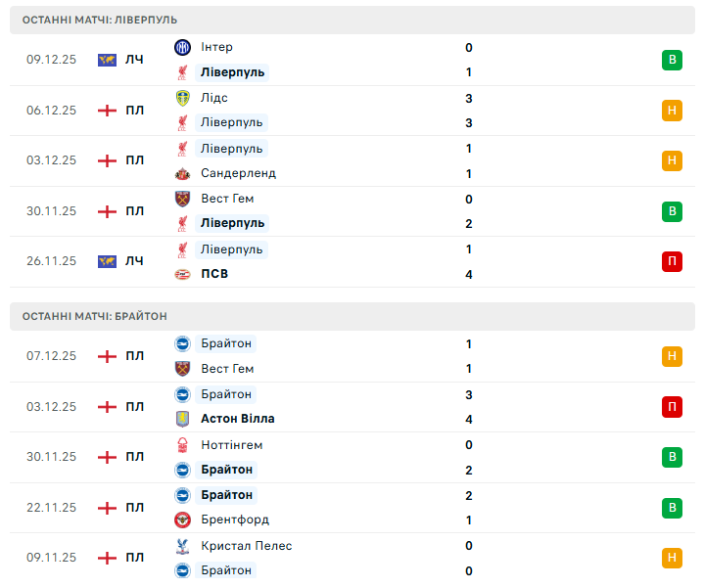Click the Nottingham Forest club crest

point(182,445)
